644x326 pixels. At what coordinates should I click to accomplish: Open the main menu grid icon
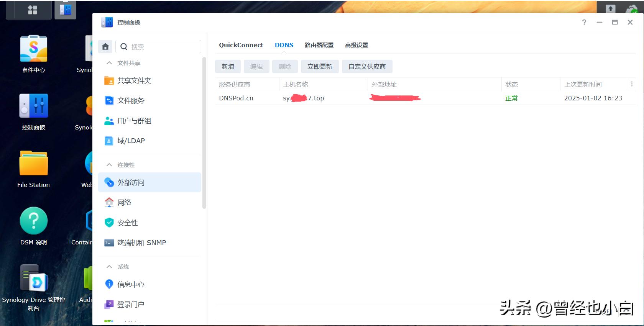(33, 10)
